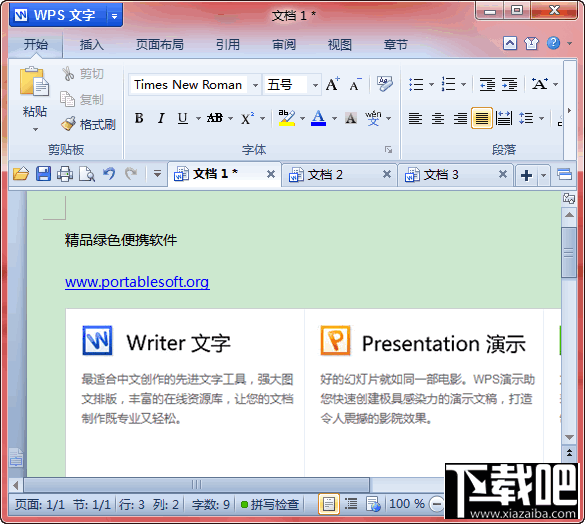Open the 审阅 ribbon tab
This screenshot has width=585, height=524.
pos(284,45)
